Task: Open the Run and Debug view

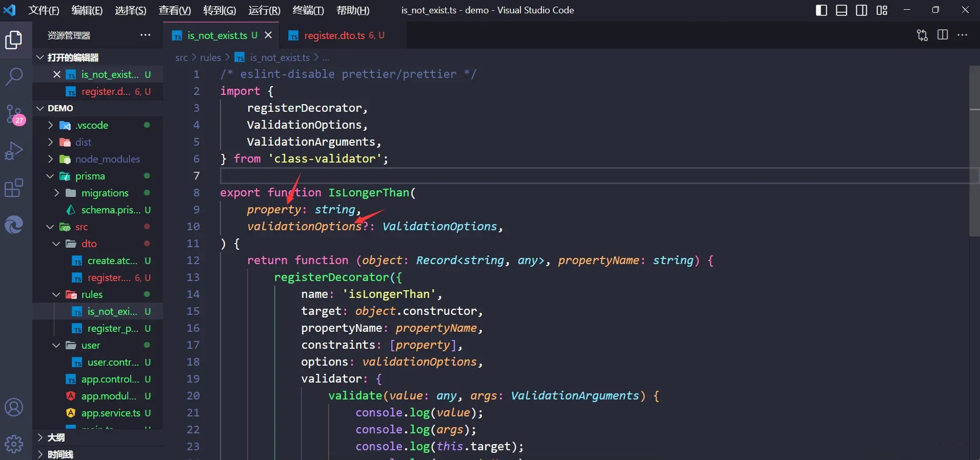Action: click(14, 151)
